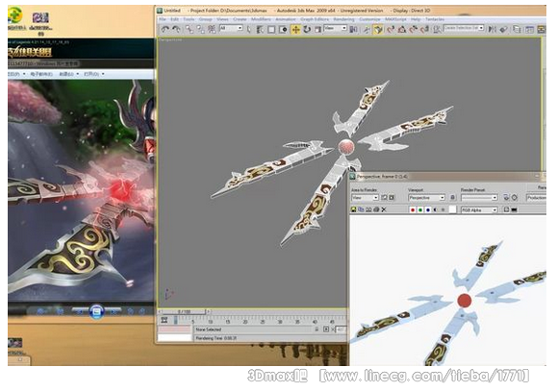Viewport: 557px width, 392px height.
Task: Click the Use Pivot Point Center icon
Action: [x=353, y=30]
